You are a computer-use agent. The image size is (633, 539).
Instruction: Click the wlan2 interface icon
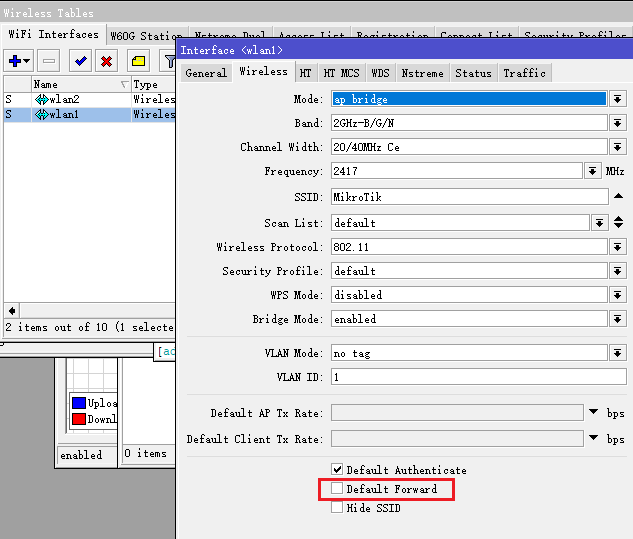(x=42, y=100)
